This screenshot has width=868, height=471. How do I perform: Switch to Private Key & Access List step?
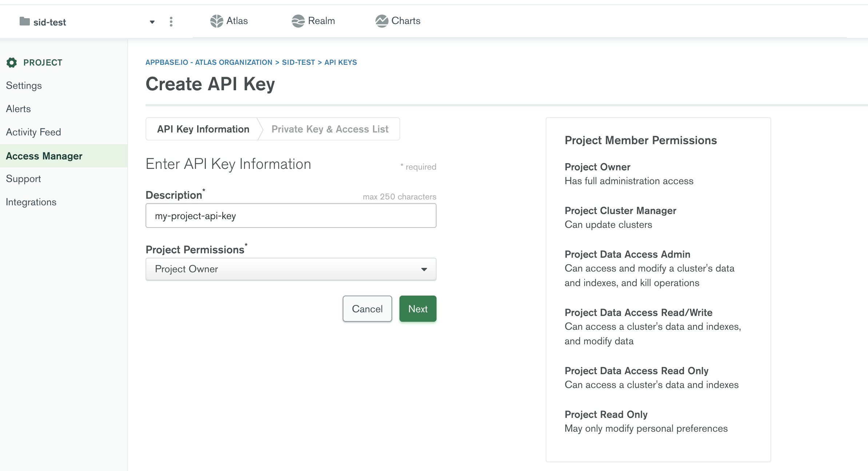coord(330,129)
